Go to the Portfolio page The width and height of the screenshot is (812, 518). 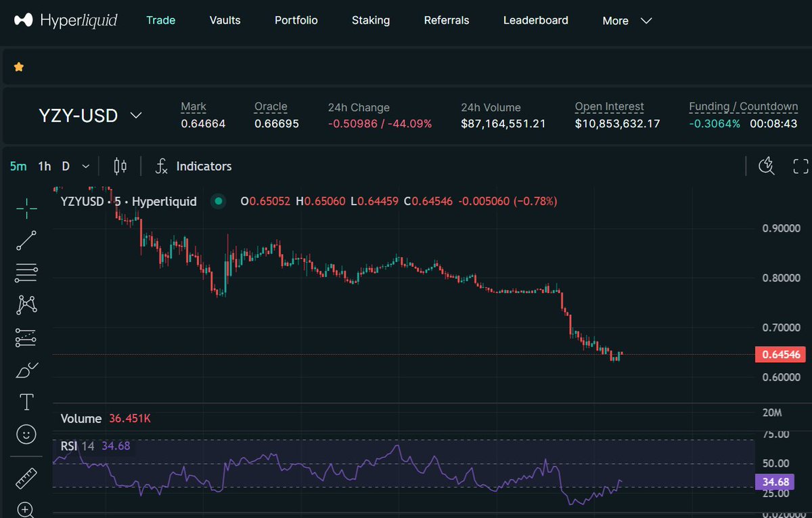(296, 20)
